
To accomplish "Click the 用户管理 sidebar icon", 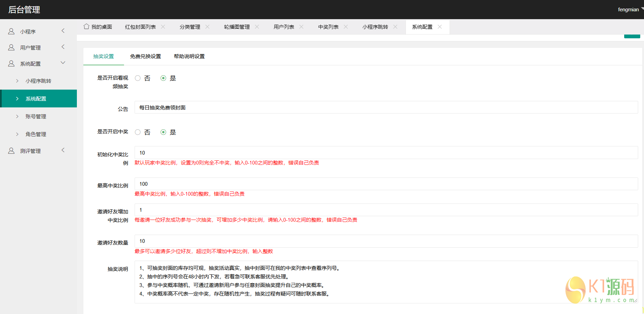I will click(x=11, y=47).
